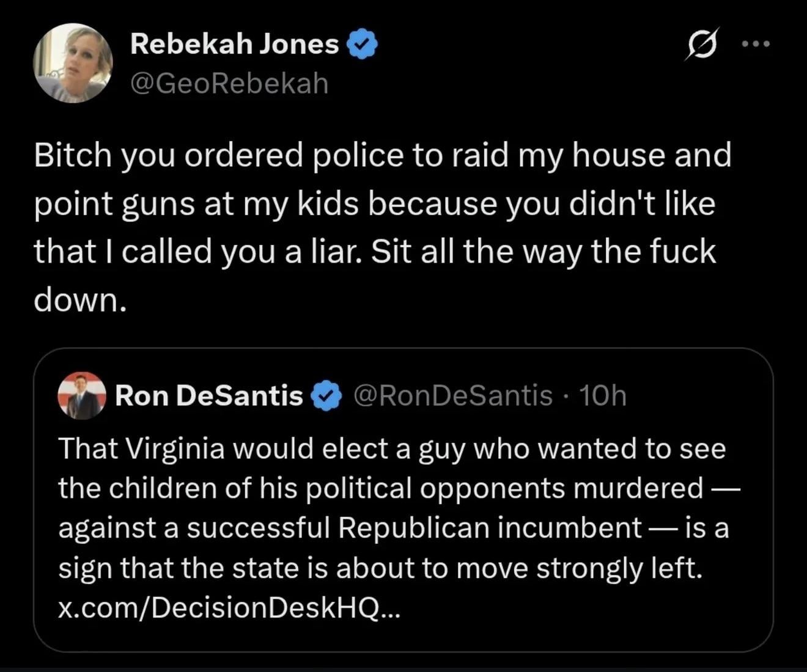This screenshot has height=672, width=807.
Task: Click the word "down." ending the main post
Action: coord(80,299)
